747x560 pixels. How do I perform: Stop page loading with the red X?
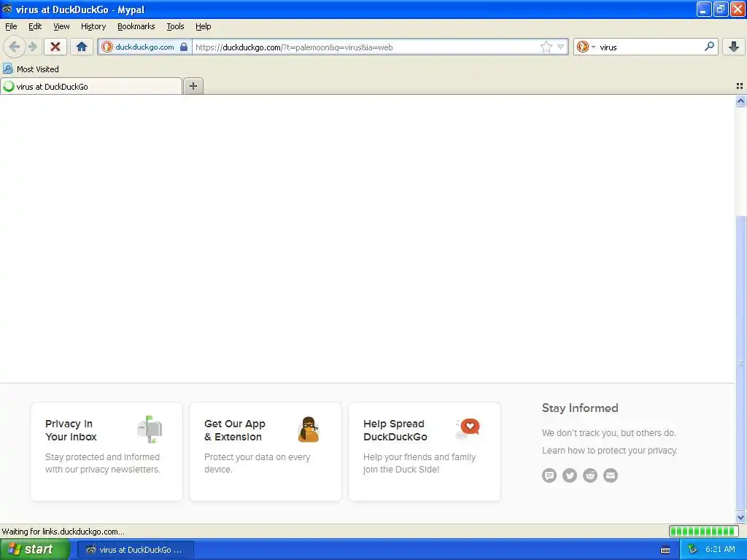(x=55, y=47)
